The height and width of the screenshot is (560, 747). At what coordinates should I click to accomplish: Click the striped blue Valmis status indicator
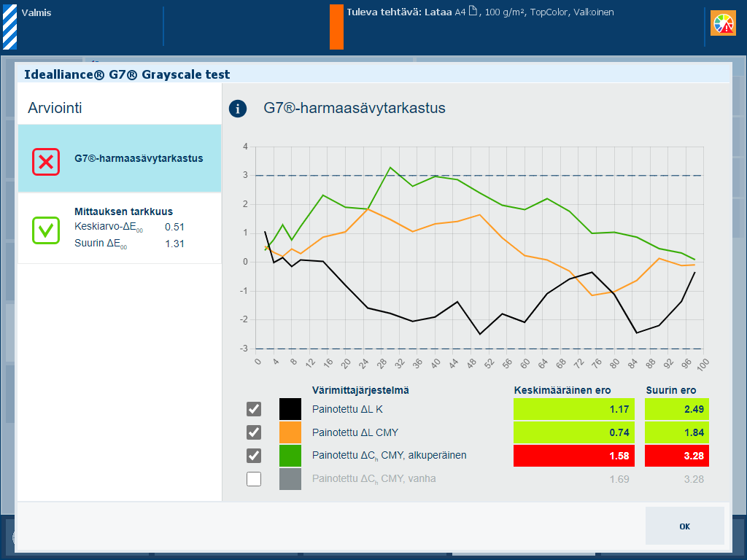point(10,27)
